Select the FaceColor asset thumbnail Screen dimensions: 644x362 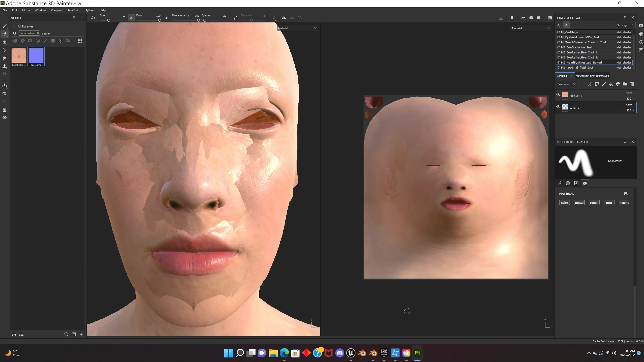pyautogui.click(x=19, y=56)
